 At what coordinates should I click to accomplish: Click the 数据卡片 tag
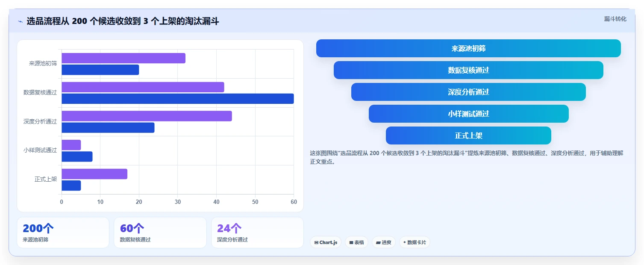[415, 242]
